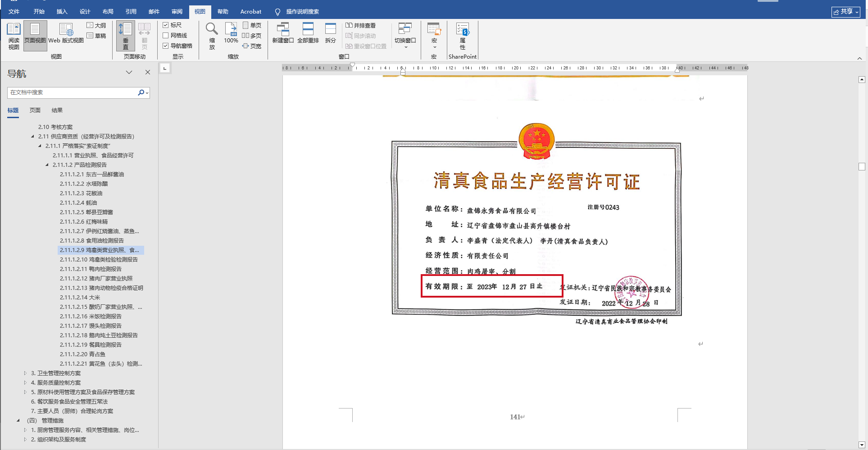Expand section 2. 组织架构及服务制度
Viewport: 868px width, 450px height.
point(25,440)
